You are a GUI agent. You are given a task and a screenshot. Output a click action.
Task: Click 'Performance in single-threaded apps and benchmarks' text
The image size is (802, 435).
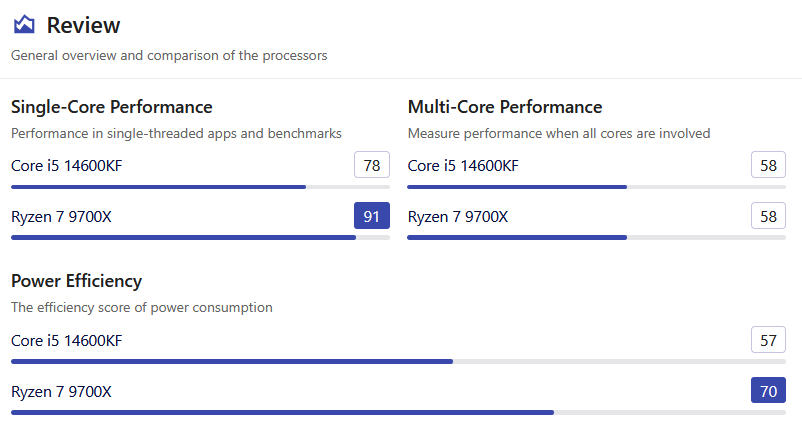point(176,134)
